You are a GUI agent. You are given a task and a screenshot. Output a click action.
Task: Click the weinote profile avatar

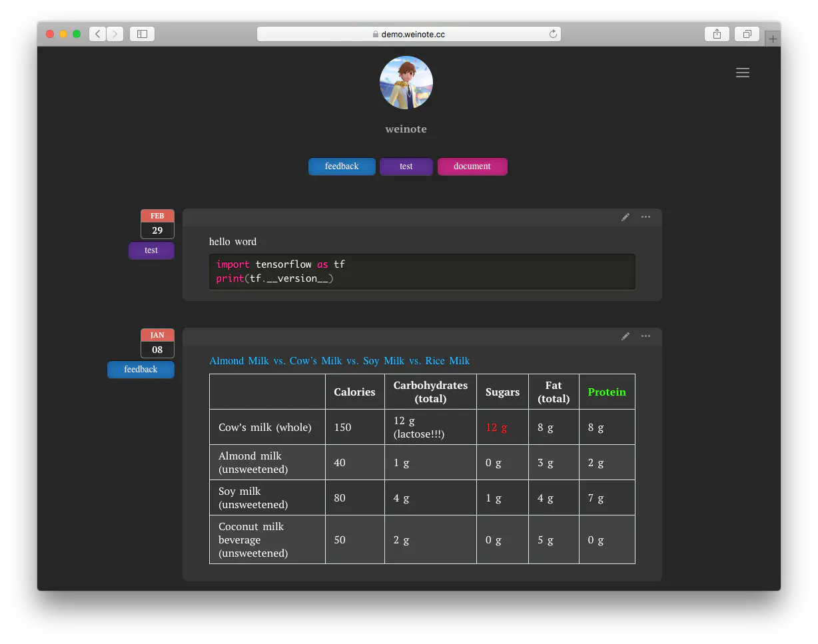pyautogui.click(x=406, y=83)
